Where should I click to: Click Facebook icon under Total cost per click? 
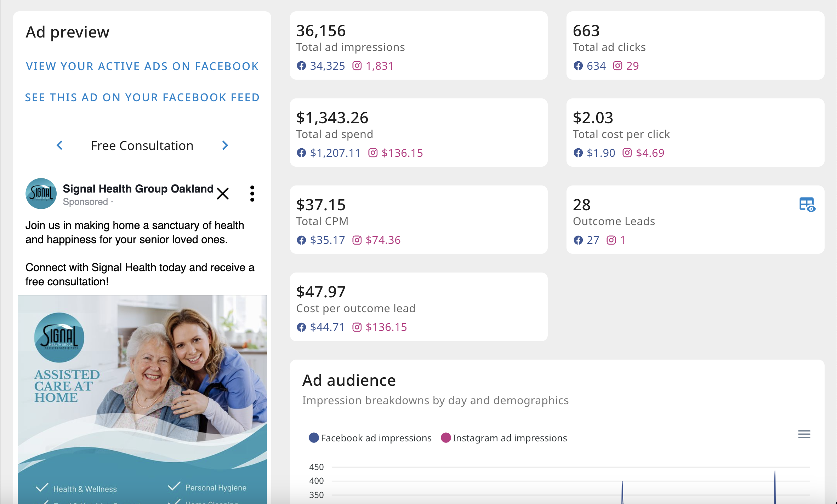point(578,153)
